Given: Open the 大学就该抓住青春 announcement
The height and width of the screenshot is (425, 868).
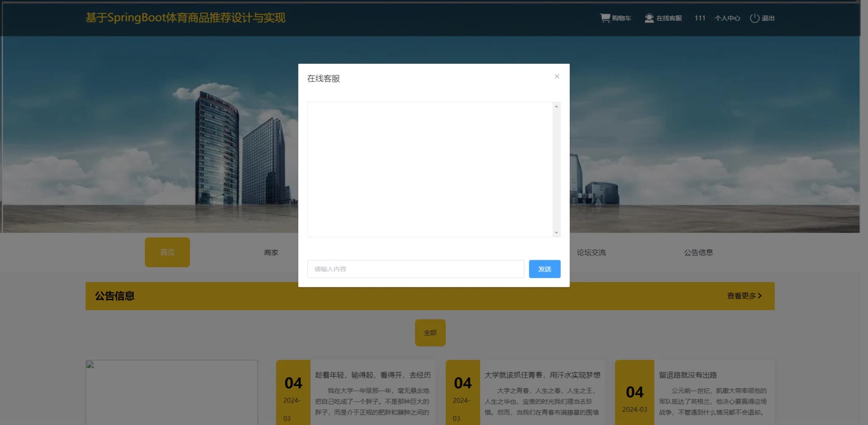Looking at the screenshot, I should (x=542, y=375).
